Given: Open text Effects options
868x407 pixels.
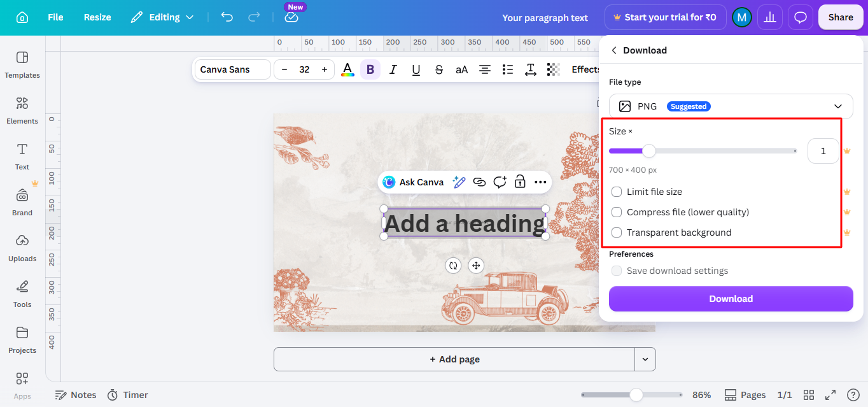Looking at the screenshot, I should 585,69.
